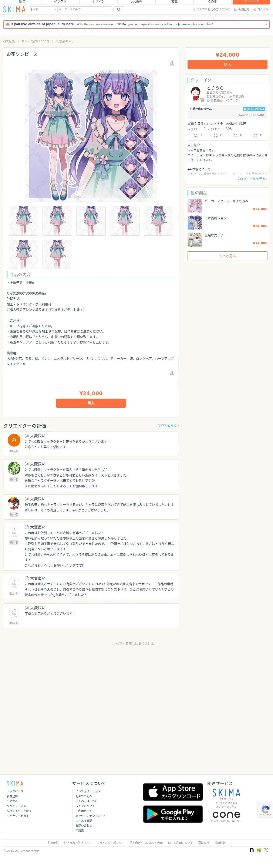The width and height of the screenshot is (273, 868).
Task: Go to opt販売 breadcrumb
Action: pos(9,41)
